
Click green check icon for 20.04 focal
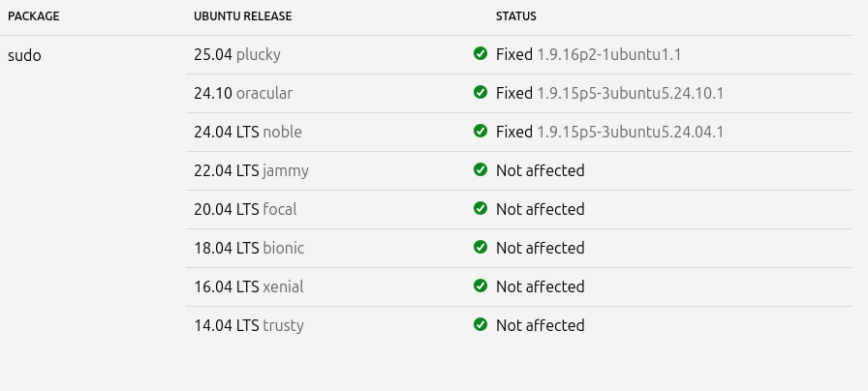[x=480, y=209]
